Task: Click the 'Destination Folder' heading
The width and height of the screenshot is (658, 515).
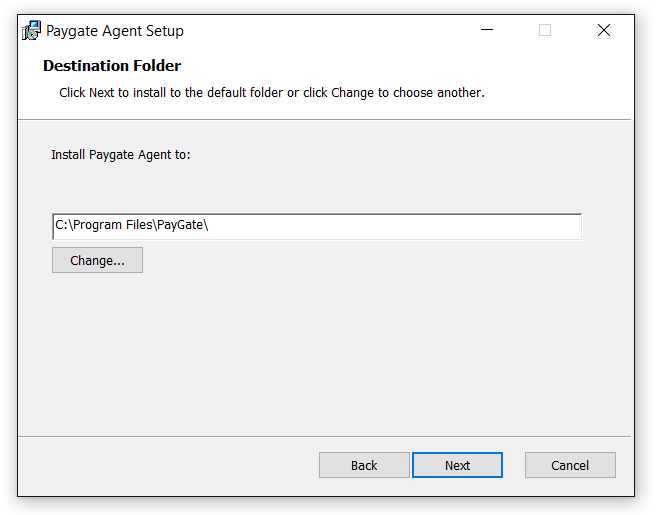Action: tap(112, 66)
